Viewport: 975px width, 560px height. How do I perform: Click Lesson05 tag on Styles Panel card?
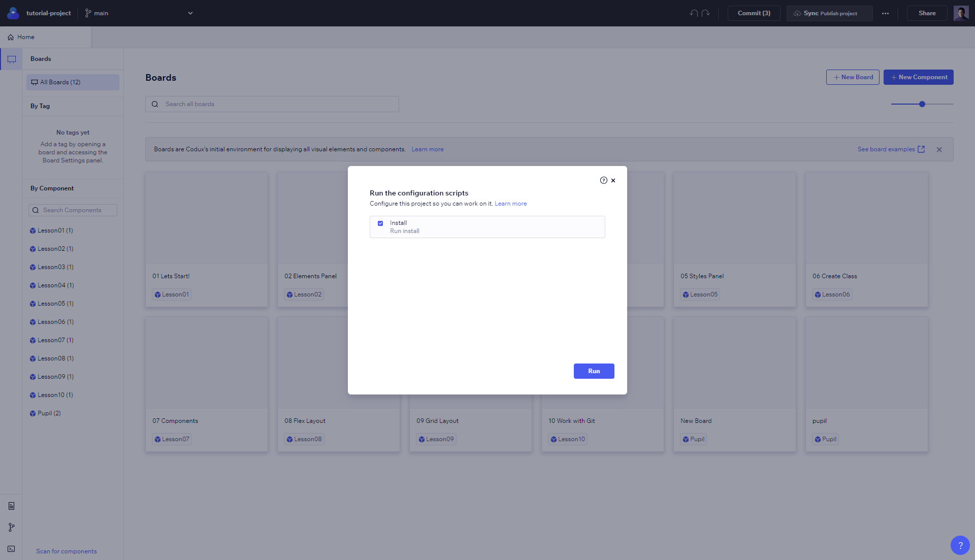[x=700, y=294]
